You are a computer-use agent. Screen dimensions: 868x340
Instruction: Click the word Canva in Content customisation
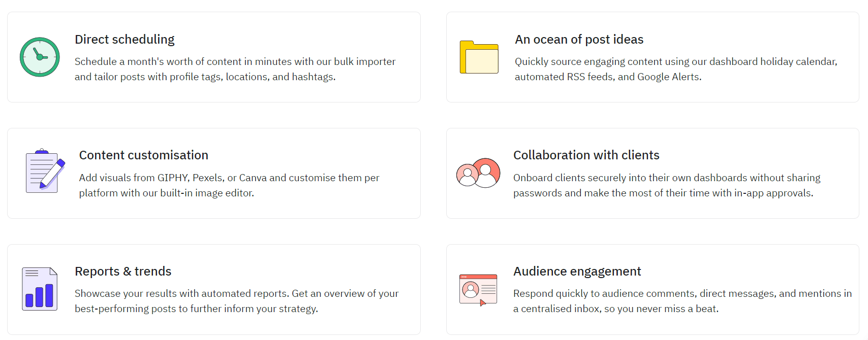coord(253,178)
